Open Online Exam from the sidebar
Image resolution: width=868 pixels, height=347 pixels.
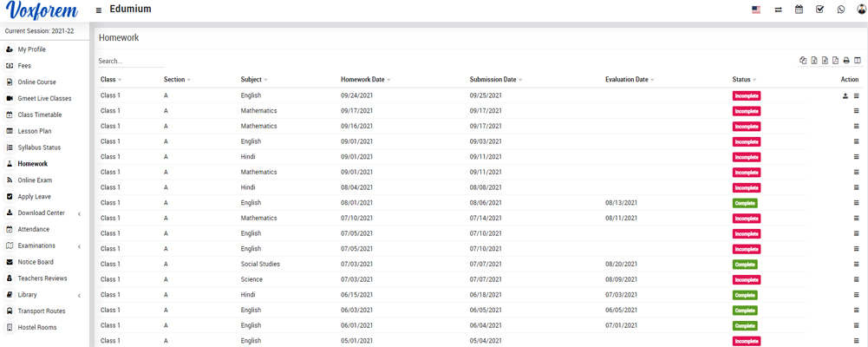click(x=35, y=180)
